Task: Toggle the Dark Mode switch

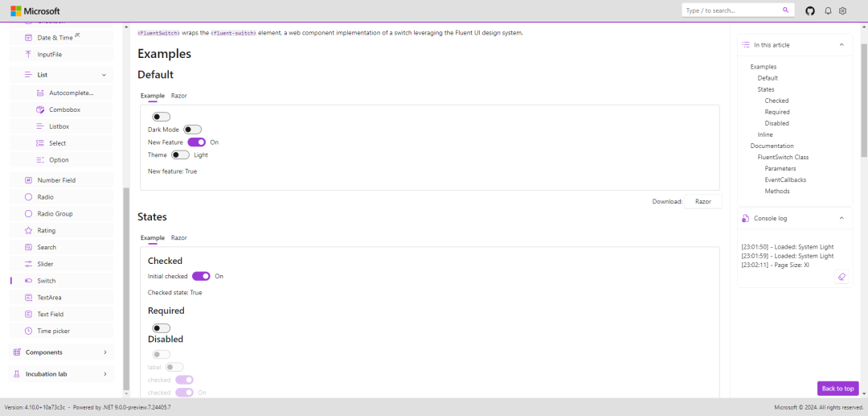Action: [192, 130]
